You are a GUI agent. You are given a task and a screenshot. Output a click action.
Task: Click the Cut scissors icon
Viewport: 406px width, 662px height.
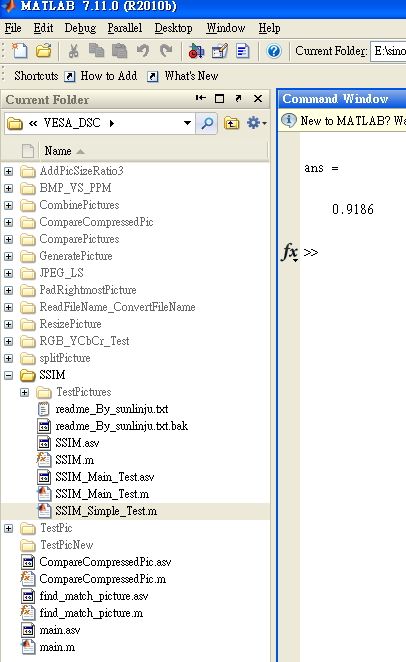[73, 52]
